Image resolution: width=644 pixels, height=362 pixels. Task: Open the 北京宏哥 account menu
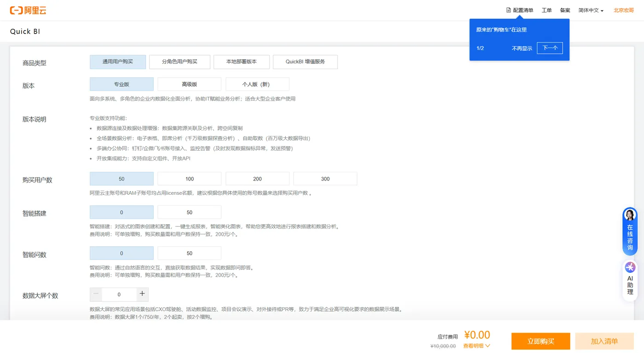624,10
